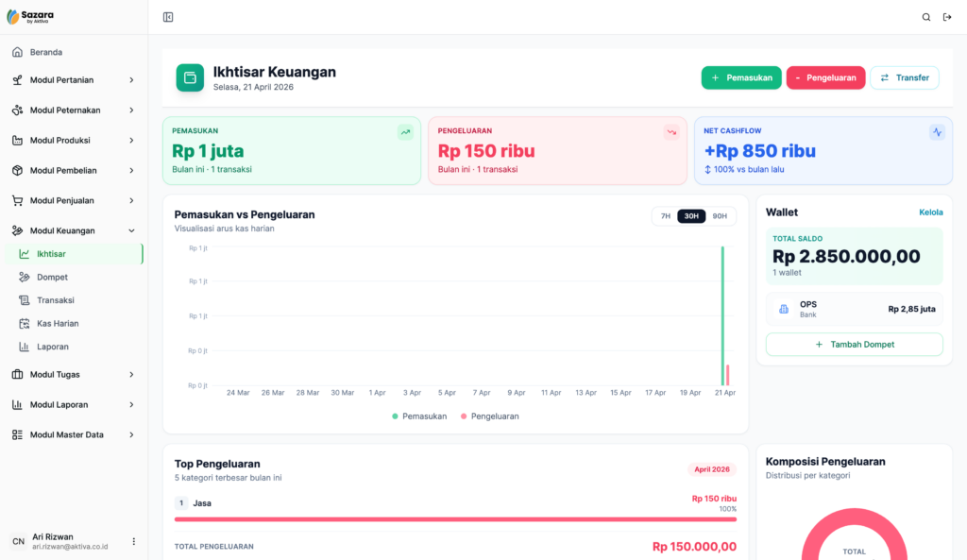
Task: Click Modul Tugas briefcase icon
Action: [x=17, y=374]
